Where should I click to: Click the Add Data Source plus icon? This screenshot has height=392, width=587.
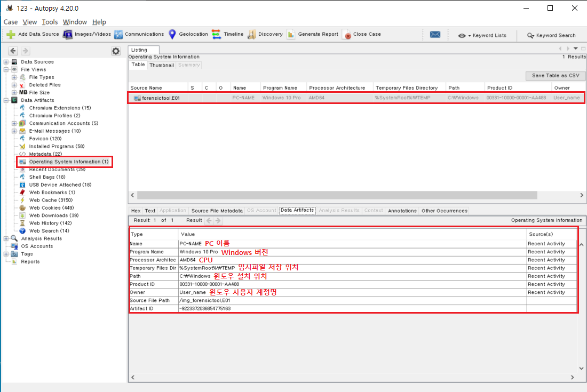coord(11,35)
